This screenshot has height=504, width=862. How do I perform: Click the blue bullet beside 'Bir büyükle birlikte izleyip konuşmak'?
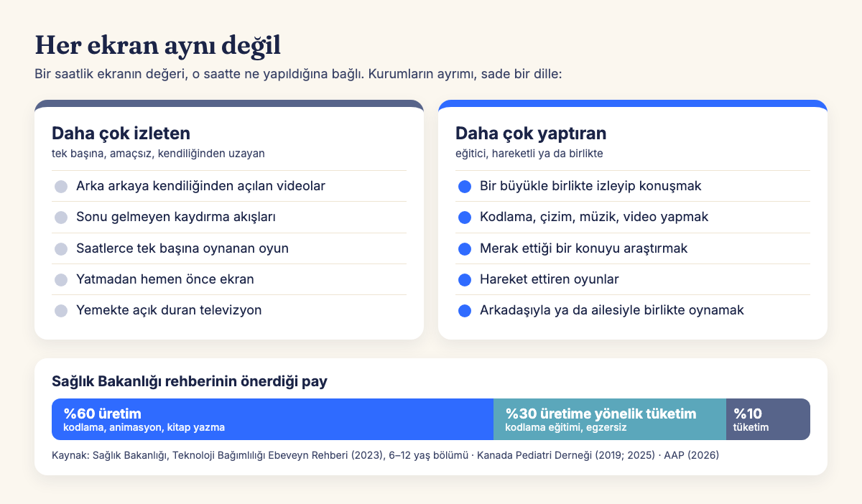[465, 187]
